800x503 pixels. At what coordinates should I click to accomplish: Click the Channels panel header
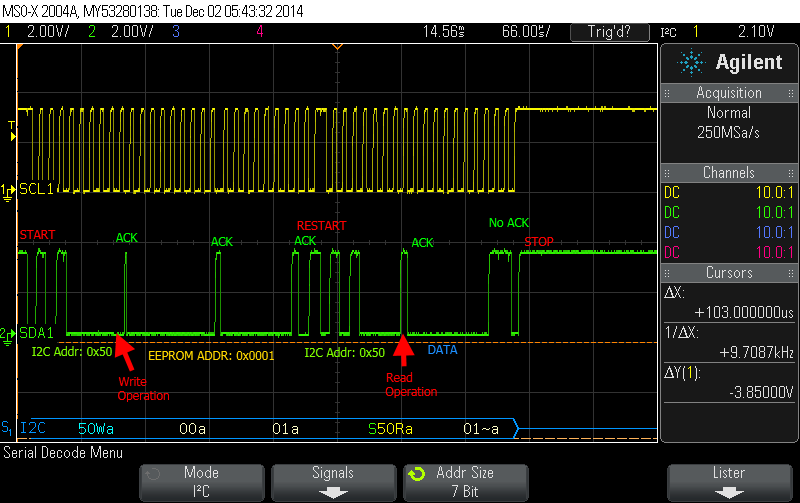point(729,173)
